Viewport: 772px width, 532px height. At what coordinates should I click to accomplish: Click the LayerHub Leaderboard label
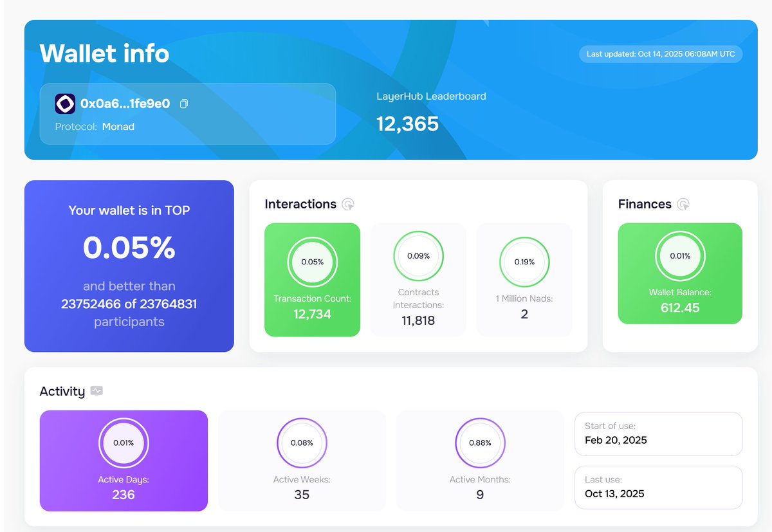(431, 96)
